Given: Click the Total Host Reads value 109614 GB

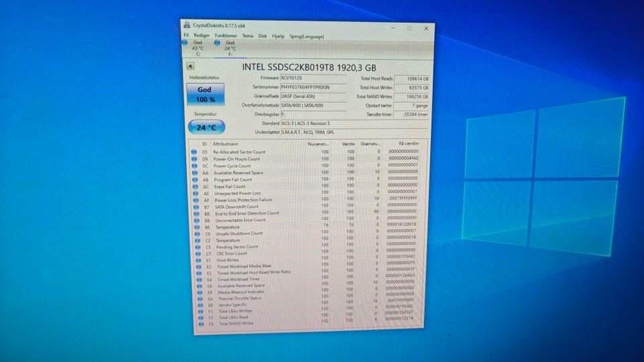Looking at the screenshot, I should coord(411,78).
